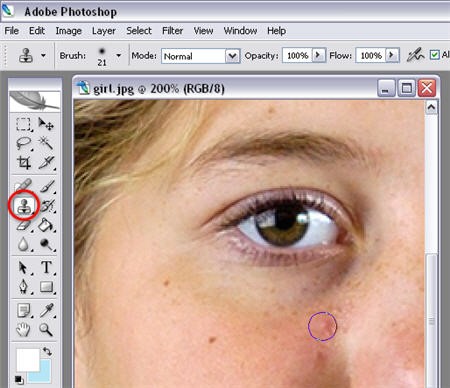Image resolution: width=450 pixels, height=388 pixels.
Task: Select the Rectangular Marquee tool
Action: 23,124
